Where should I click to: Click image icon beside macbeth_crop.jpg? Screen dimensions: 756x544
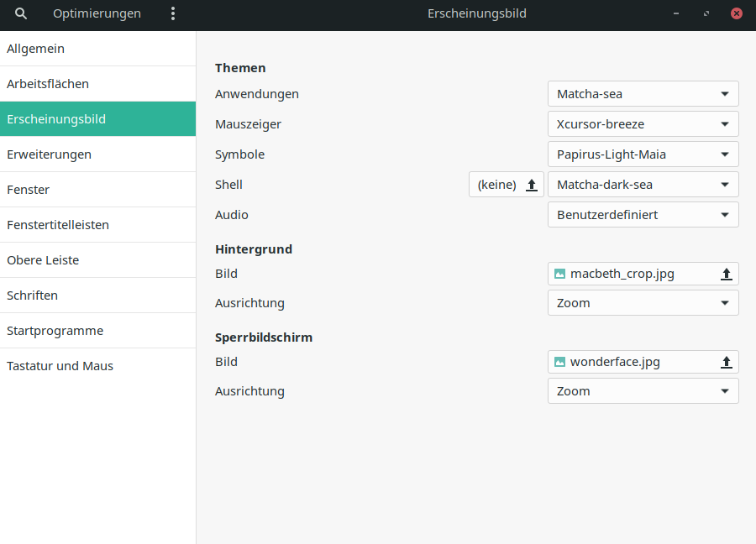[x=560, y=274]
